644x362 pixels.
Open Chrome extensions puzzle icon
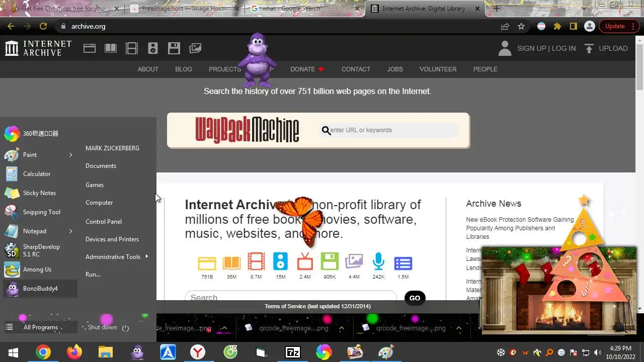tap(557, 26)
